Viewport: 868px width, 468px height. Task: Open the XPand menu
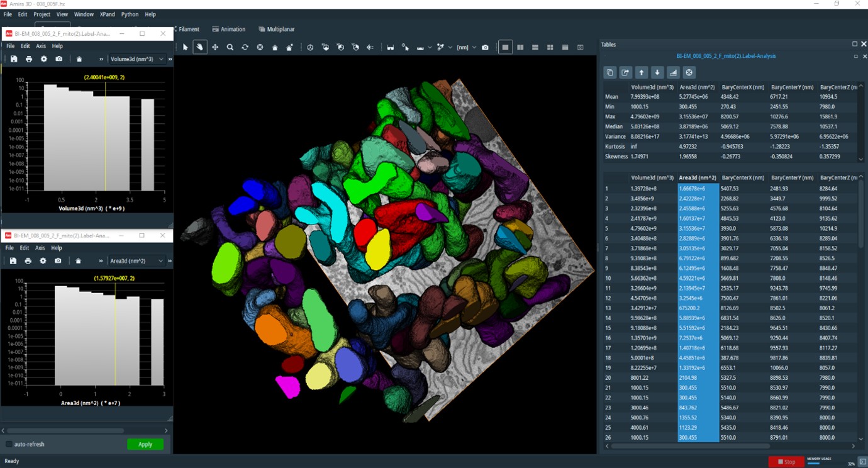click(x=108, y=14)
